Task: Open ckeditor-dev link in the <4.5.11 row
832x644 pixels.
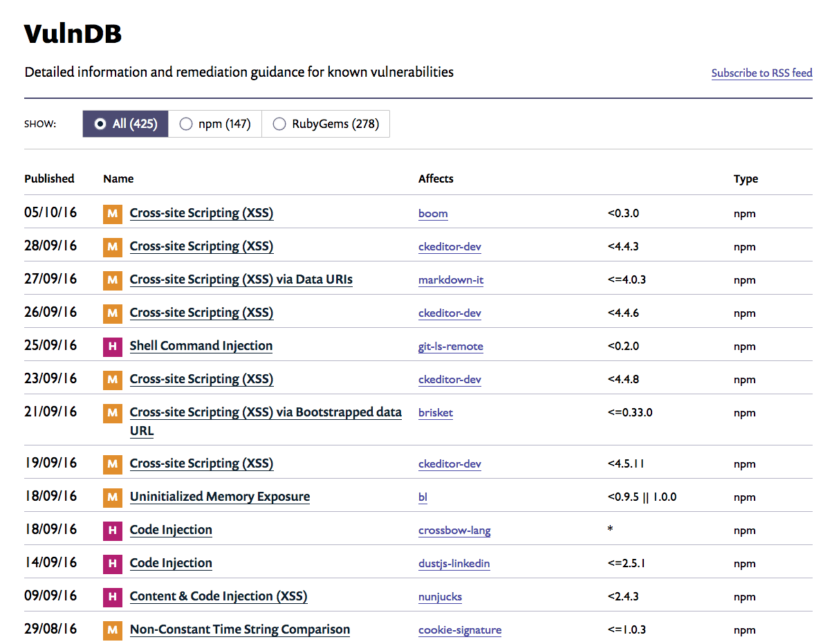Action: [450, 464]
